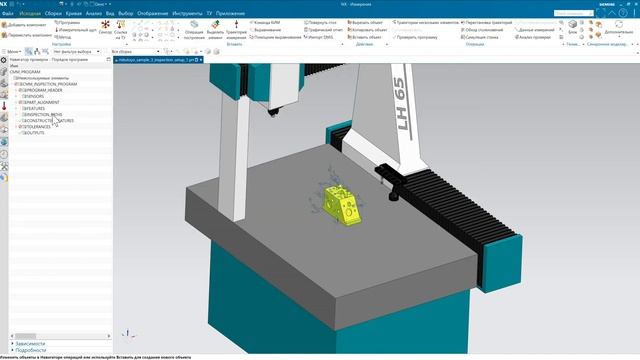Screen dimensions: 640x360
Task: Collapse the CMM_INSPECTION_PROGRAM node
Action: click(12, 84)
